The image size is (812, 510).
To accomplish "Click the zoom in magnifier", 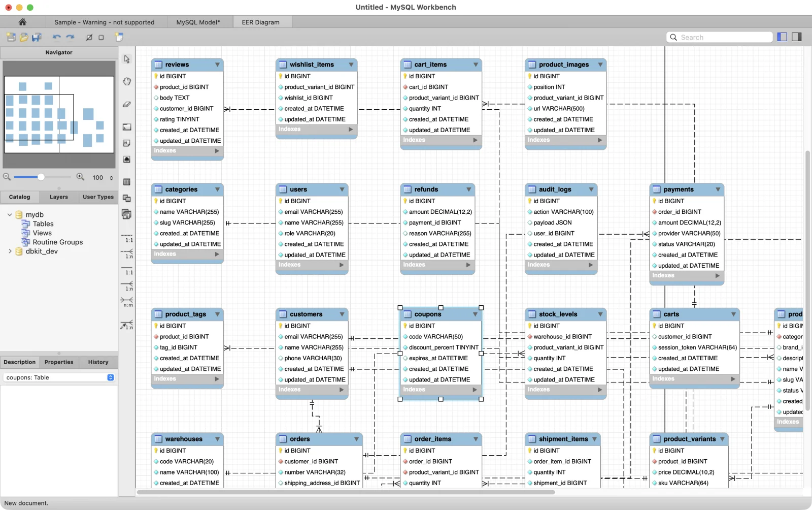I will (x=80, y=177).
